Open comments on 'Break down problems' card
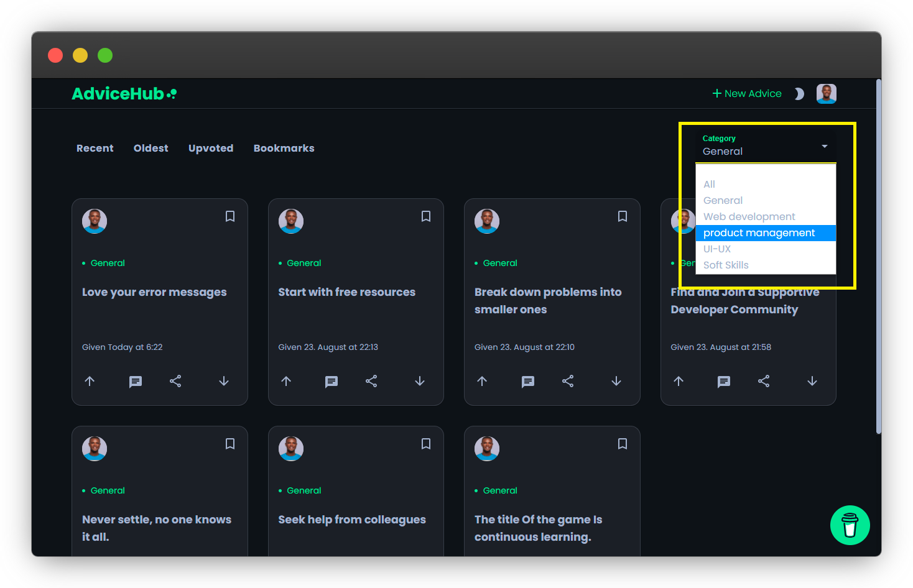 coord(528,382)
